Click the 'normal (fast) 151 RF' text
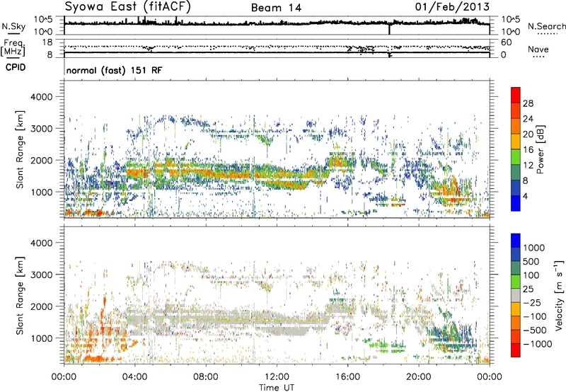 pyautogui.click(x=114, y=70)
